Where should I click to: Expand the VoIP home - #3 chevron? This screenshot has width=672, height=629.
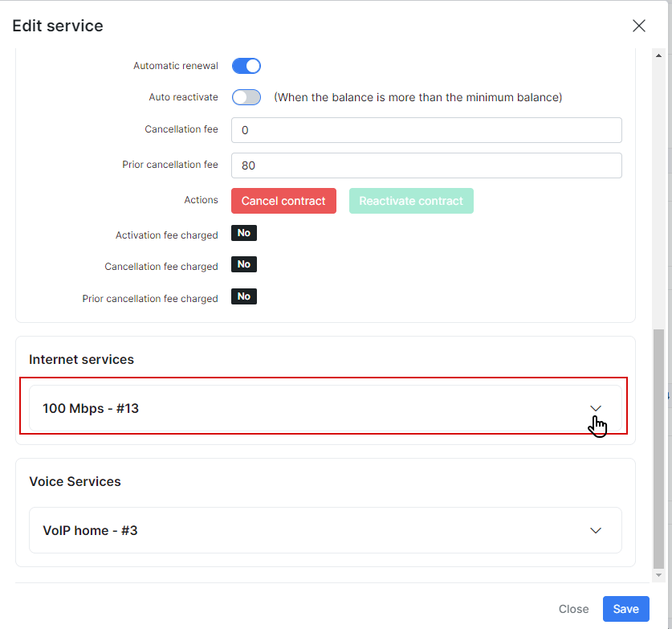[595, 530]
